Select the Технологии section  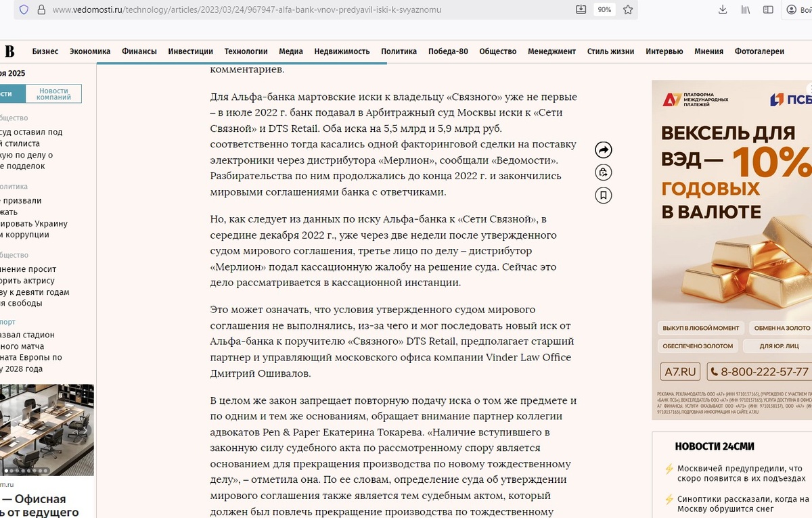point(246,51)
